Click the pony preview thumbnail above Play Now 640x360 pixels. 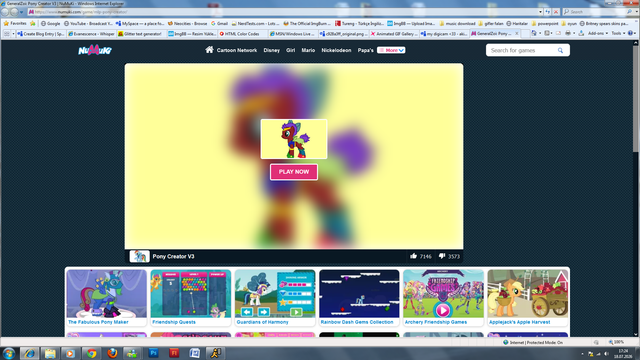point(294,139)
